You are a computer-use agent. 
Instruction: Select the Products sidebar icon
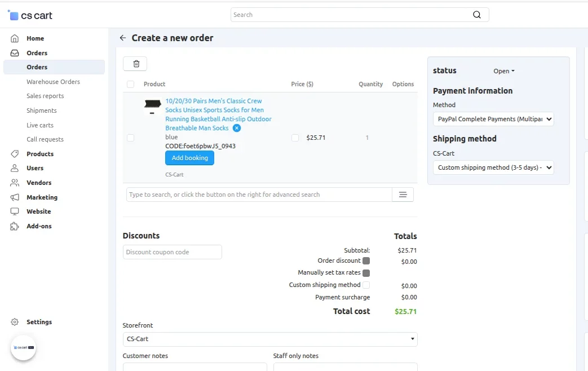click(16, 153)
